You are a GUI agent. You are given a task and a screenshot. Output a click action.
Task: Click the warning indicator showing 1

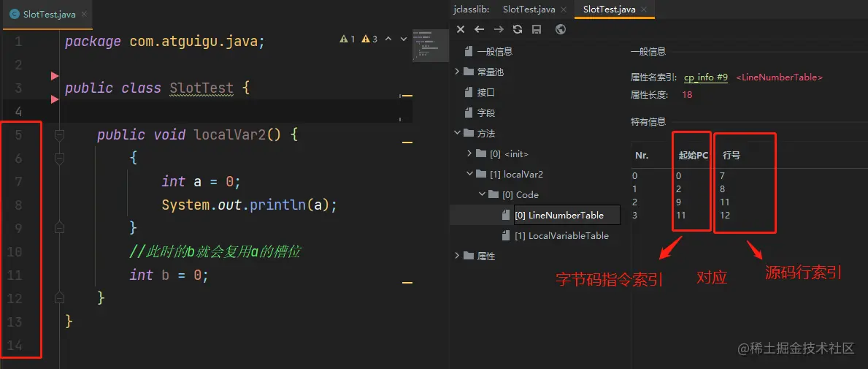347,39
